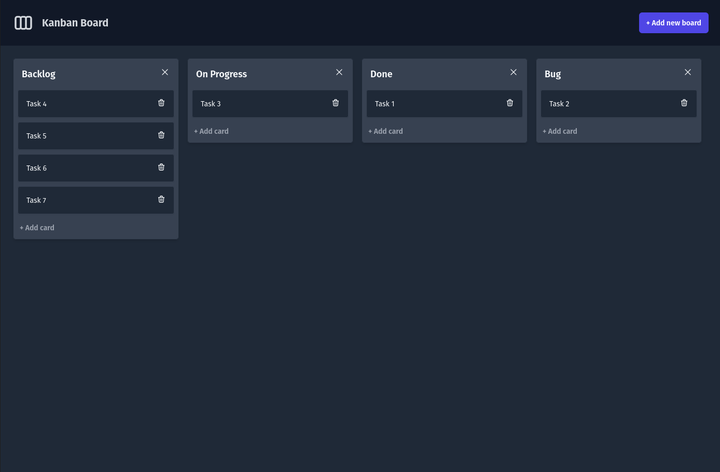Delete the Task 3 card via trash icon
720x472 pixels.
click(336, 103)
